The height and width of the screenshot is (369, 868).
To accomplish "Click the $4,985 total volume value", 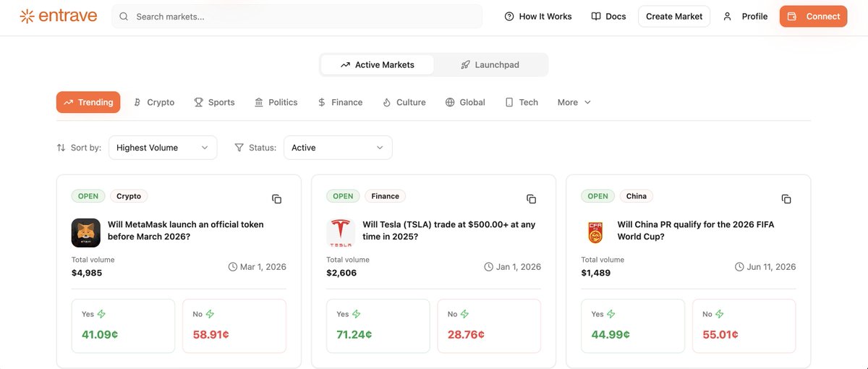I will (87, 273).
